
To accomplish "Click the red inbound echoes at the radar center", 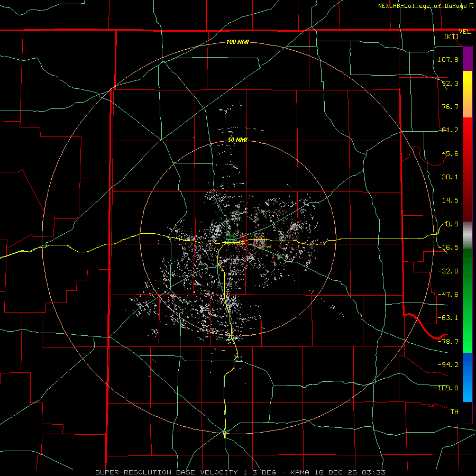I will pyautogui.click(x=244, y=241).
